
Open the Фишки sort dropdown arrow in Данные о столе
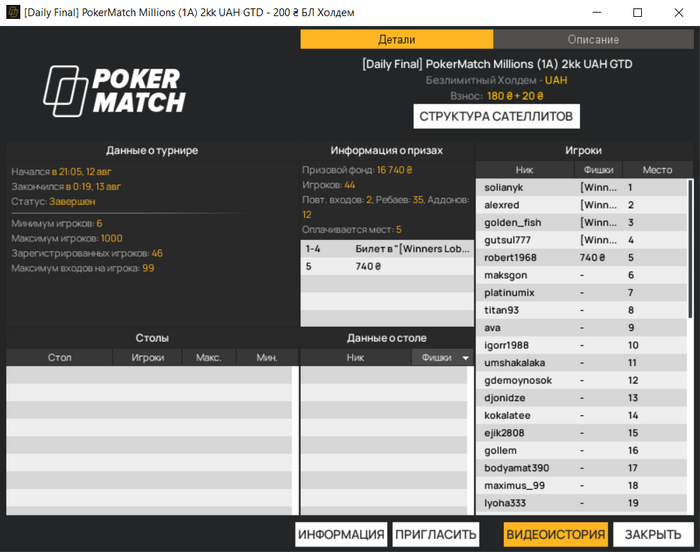point(466,358)
